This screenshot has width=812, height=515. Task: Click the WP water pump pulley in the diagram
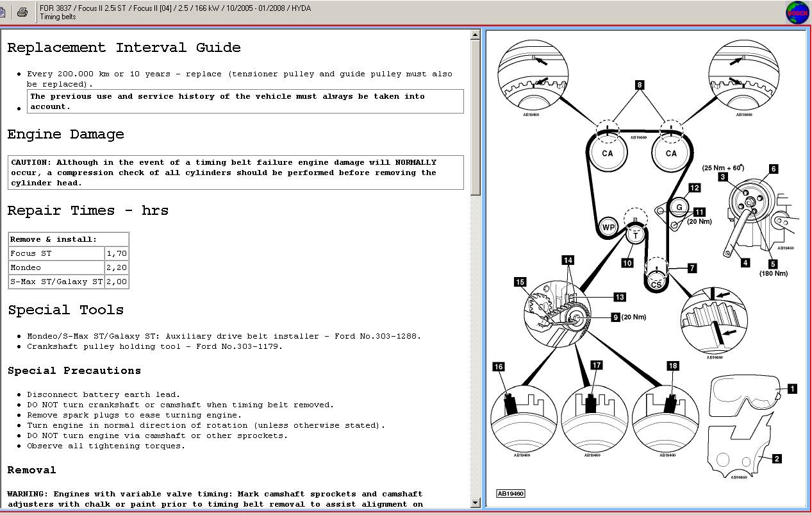[x=608, y=228]
